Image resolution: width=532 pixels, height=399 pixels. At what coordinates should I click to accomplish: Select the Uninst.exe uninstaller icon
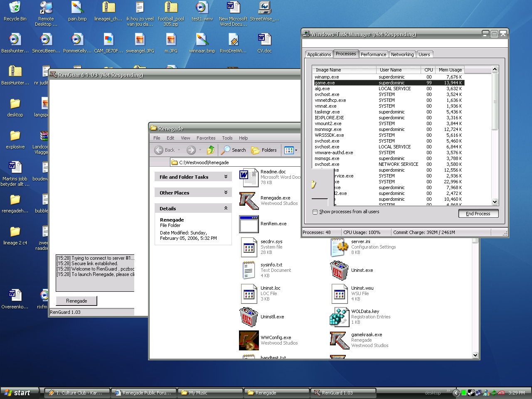(339, 271)
